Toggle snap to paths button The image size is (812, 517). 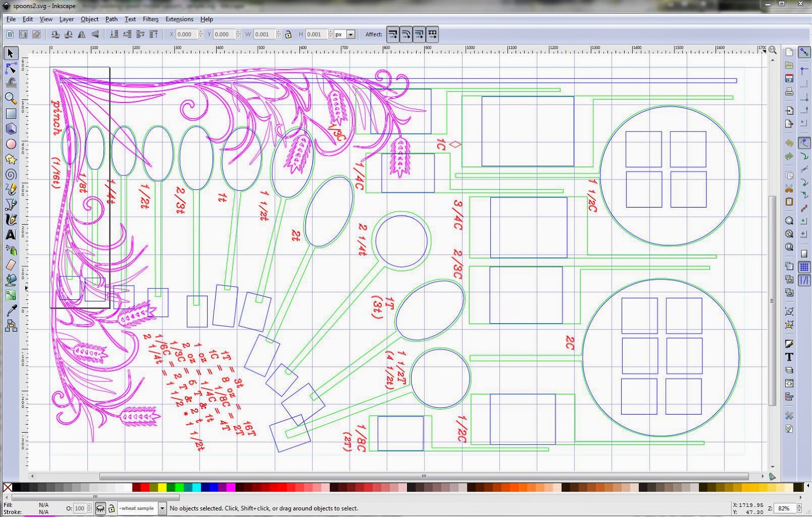[x=804, y=156]
